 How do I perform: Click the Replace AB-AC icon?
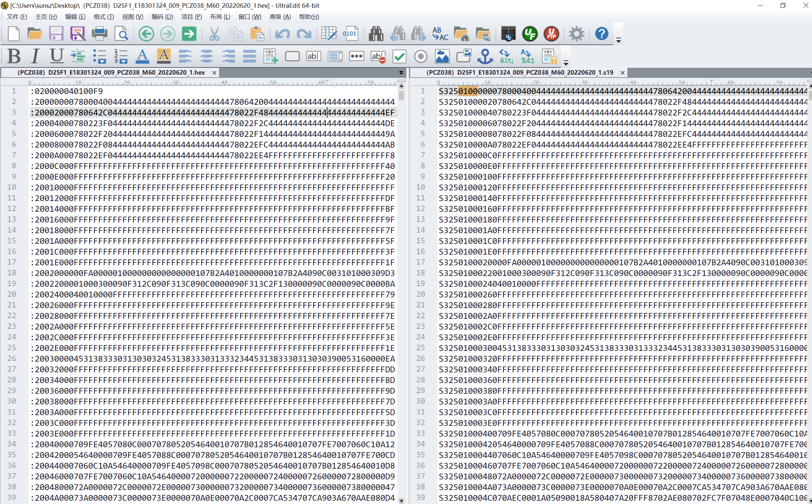point(440,34)
